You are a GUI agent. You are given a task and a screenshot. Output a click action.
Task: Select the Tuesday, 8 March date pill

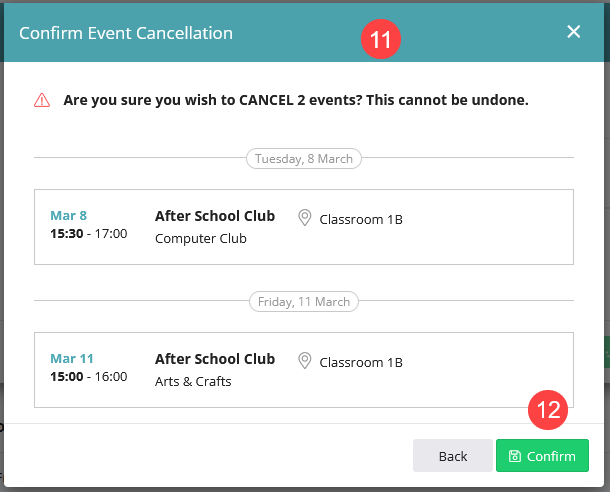coord(304,159)
